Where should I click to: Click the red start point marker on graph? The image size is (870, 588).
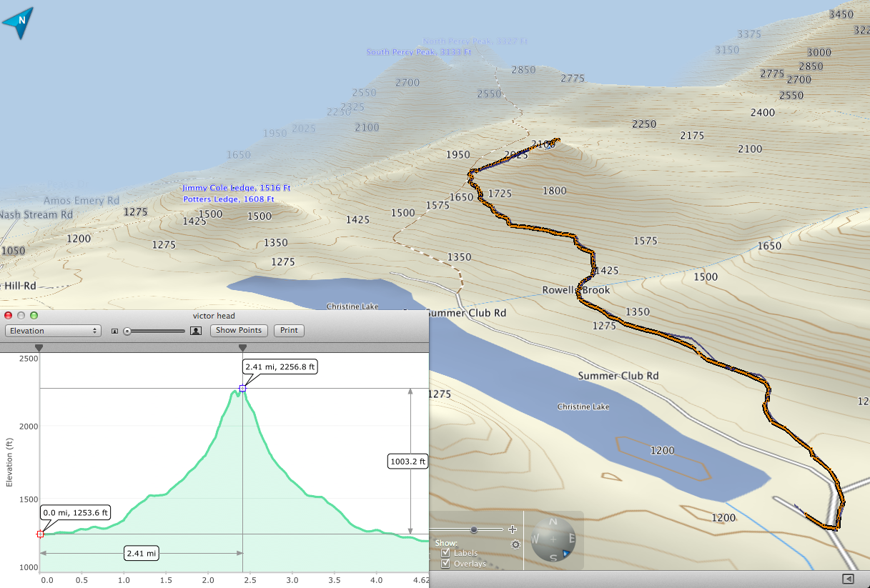click(40, 534)
